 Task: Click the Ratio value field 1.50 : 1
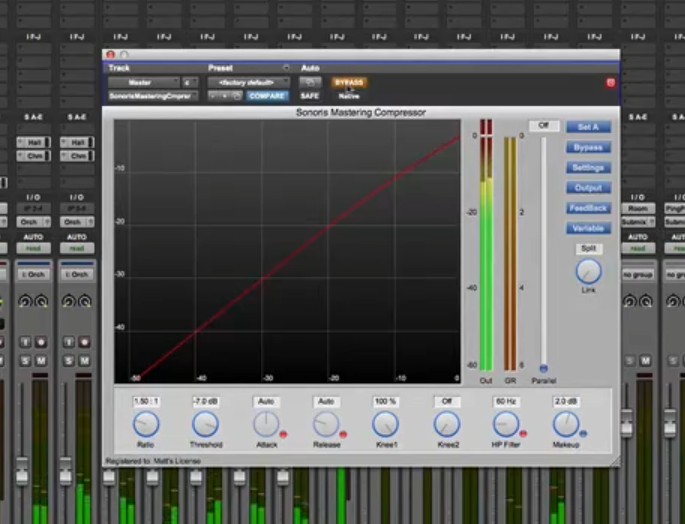click(x=146, y=401)
